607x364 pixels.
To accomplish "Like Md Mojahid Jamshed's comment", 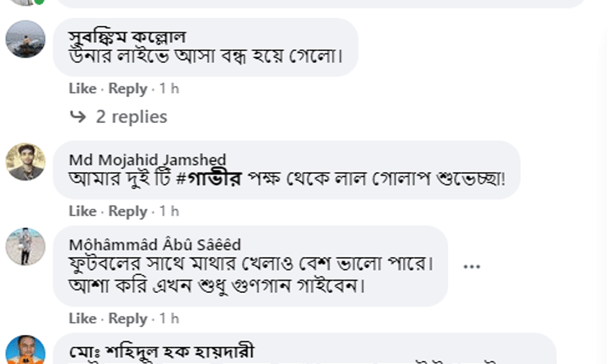I will [83, 211].
